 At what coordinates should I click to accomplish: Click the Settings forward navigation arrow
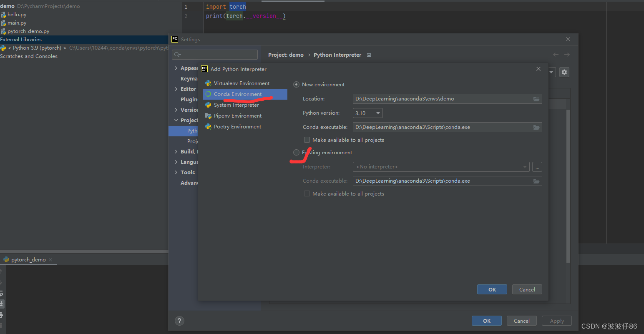tap(567, 55)
